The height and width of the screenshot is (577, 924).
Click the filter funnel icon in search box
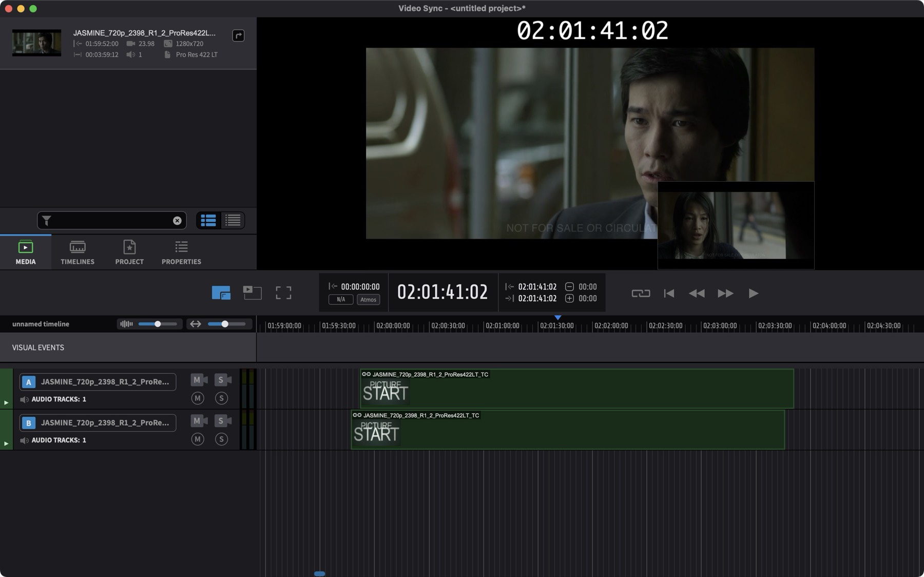click(x=47, y=221)
